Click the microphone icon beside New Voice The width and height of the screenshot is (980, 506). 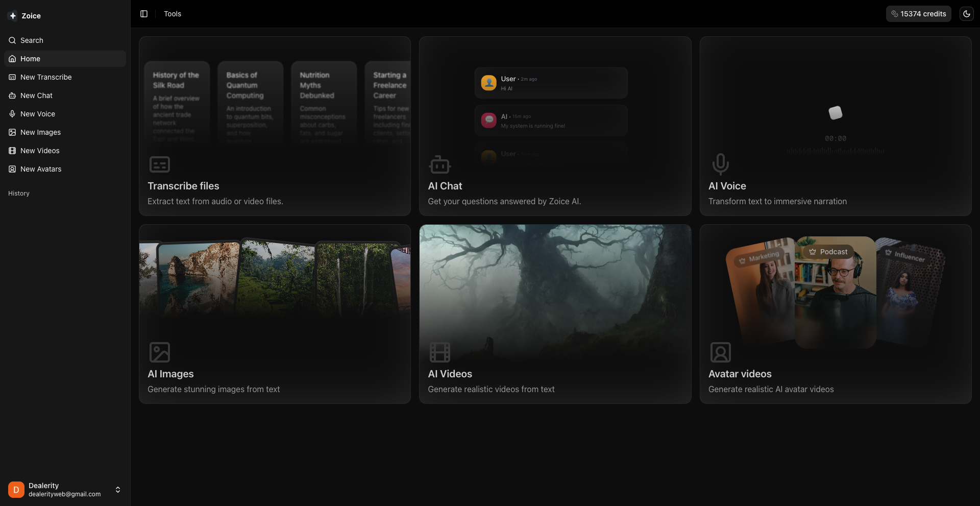point(12,114)
